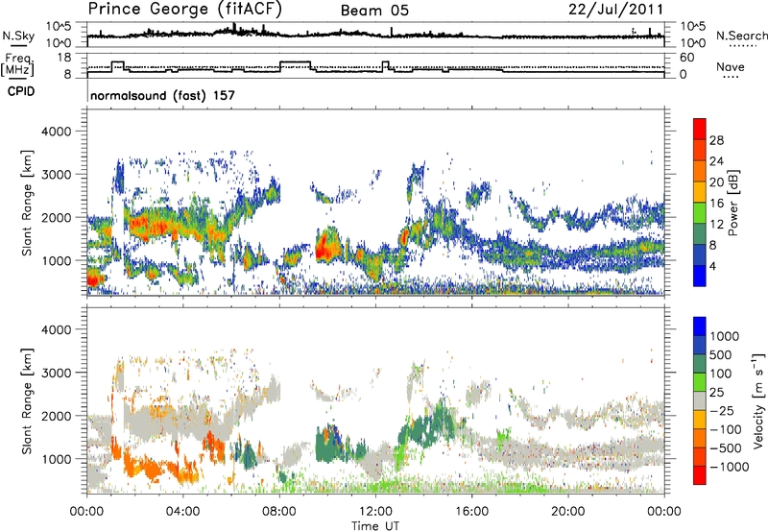Click the "2000" tick of the velocity panel
Viewport: 768px width, 532px height.
[x=56, y=416]
